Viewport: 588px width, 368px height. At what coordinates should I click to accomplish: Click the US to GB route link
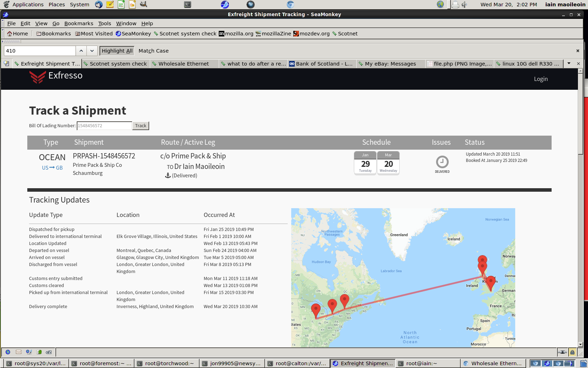pyautogui.click(x=52, y=168)
